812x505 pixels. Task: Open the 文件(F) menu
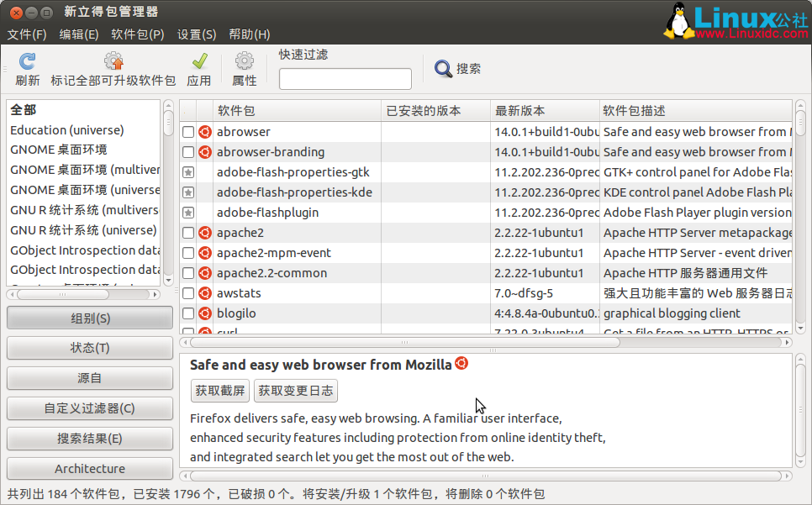click(27, 34)
